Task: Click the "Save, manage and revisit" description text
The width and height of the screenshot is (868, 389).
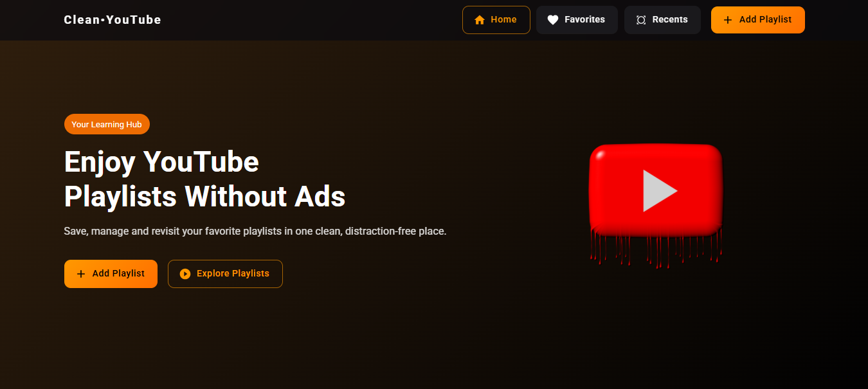Action: click(x=255, y=231)
